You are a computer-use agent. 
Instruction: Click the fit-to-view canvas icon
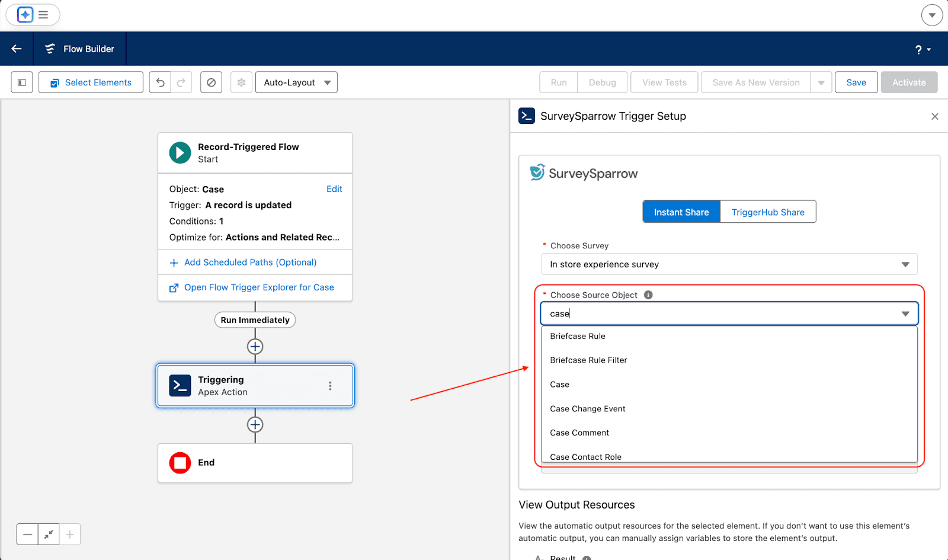point(49,535)
